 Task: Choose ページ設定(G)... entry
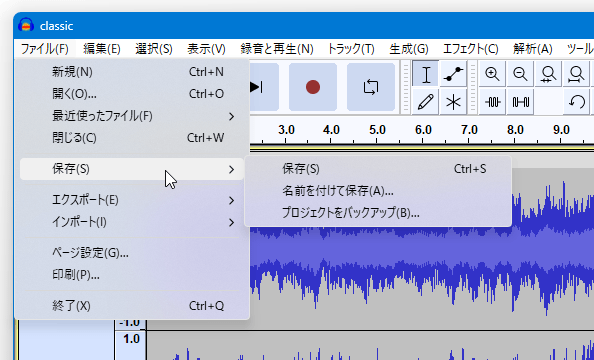tap(132, 252)
